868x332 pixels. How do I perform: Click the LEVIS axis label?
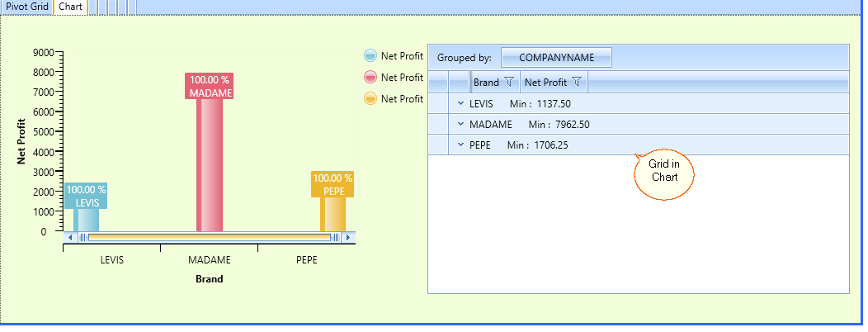(x=112, y=259)
